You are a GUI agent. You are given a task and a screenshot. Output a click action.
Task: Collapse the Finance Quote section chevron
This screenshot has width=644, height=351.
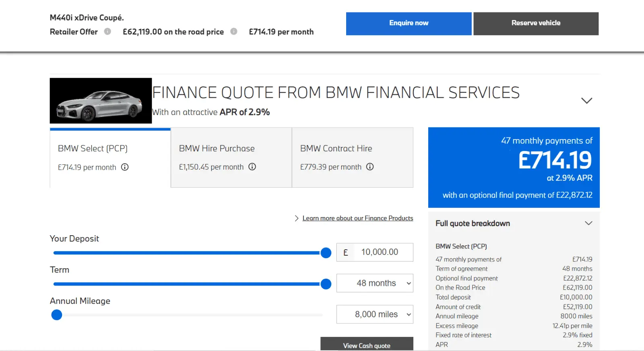pos(586,101)
